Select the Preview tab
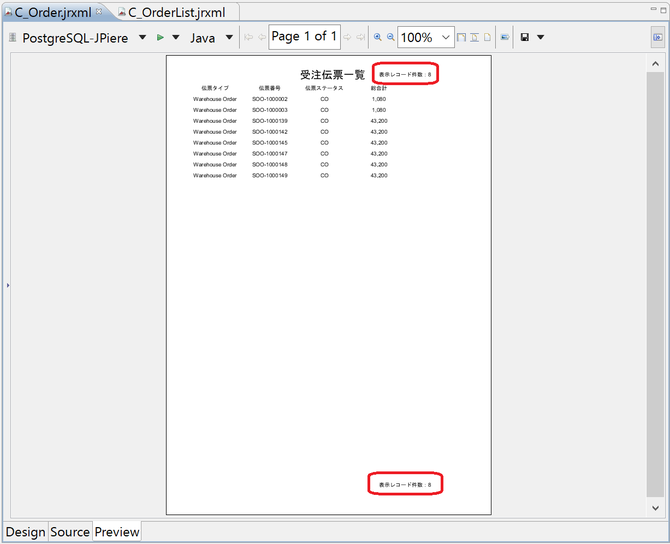The height and width of the screenshot is (544, 670). [x=117, y=532]
